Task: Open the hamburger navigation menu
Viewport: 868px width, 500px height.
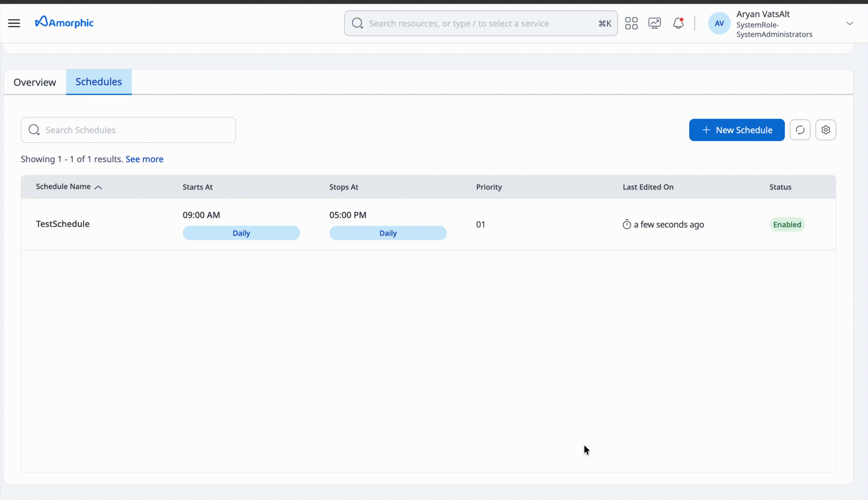Action: pyautogui.click(x=14, y=23)
